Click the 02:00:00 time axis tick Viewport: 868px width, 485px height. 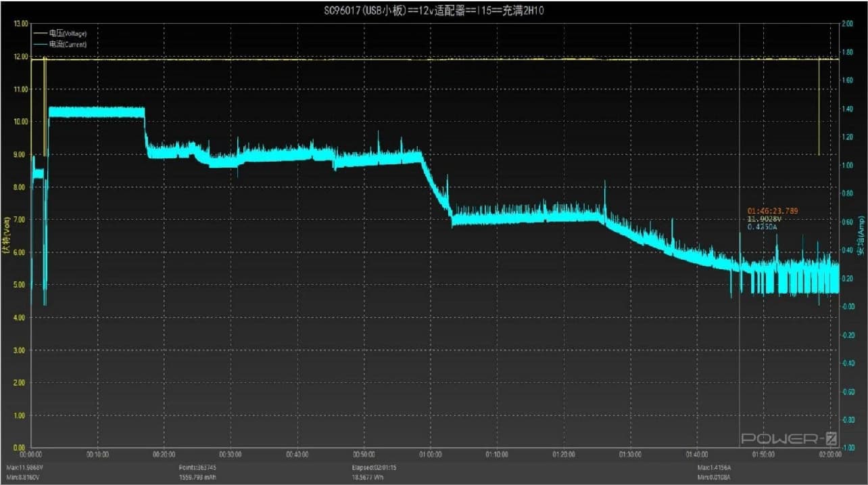click(x=830, y=455)
